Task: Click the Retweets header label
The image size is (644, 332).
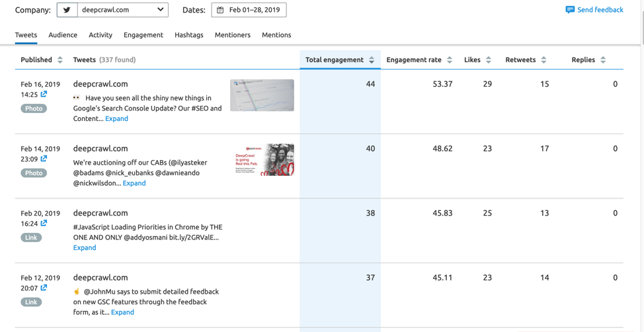Action: tap(520, 60)
